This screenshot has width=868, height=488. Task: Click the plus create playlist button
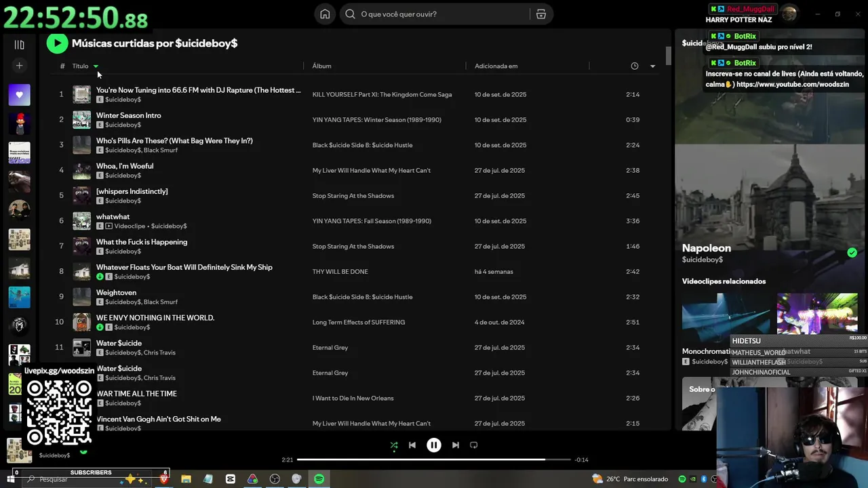(19, 66)
